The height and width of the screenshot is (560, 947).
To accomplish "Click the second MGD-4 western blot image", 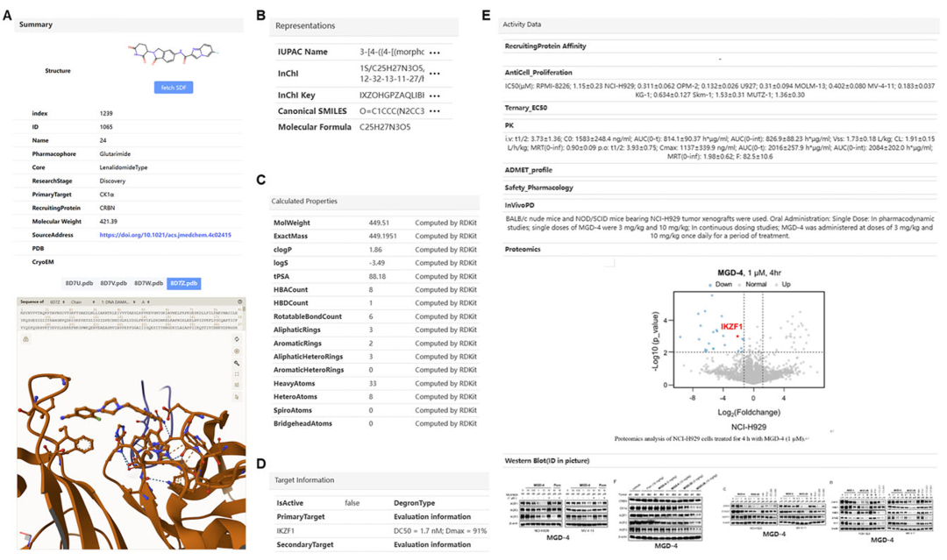I will tap(666, 509).
